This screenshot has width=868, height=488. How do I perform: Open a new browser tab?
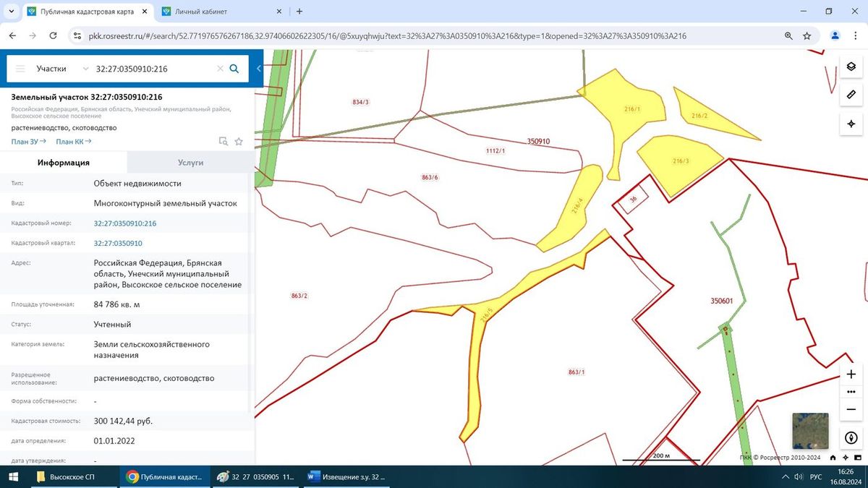pos(299,11)
